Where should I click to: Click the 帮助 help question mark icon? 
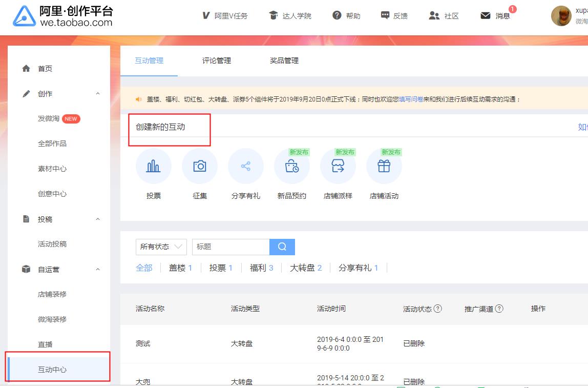click(x=337, y=15)
